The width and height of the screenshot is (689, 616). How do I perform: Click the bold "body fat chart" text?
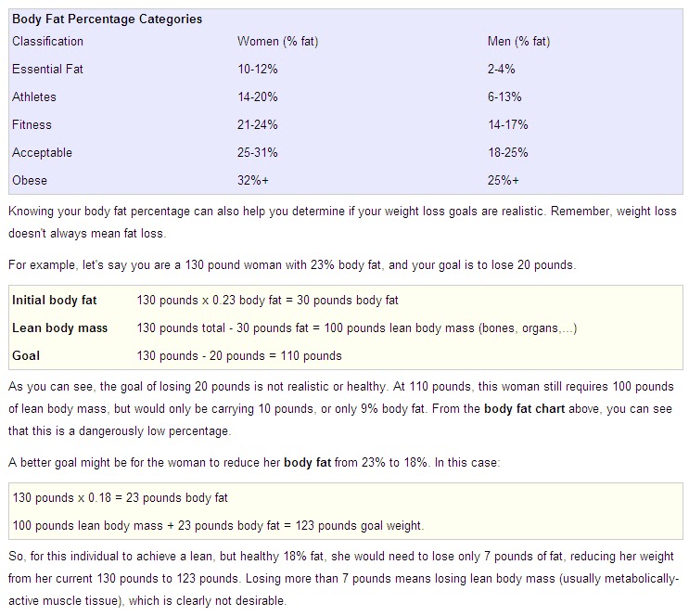523,407
